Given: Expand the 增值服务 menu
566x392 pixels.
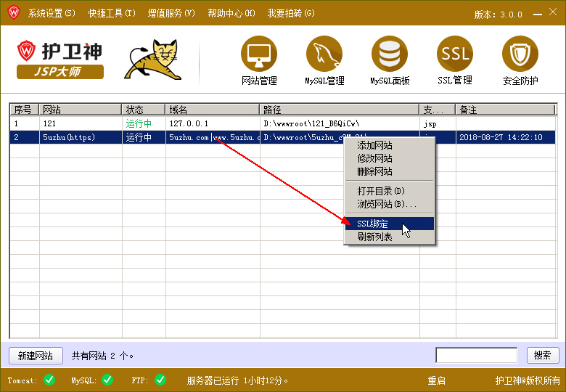Looking at the screenshot, I should (x=171, y=13).
